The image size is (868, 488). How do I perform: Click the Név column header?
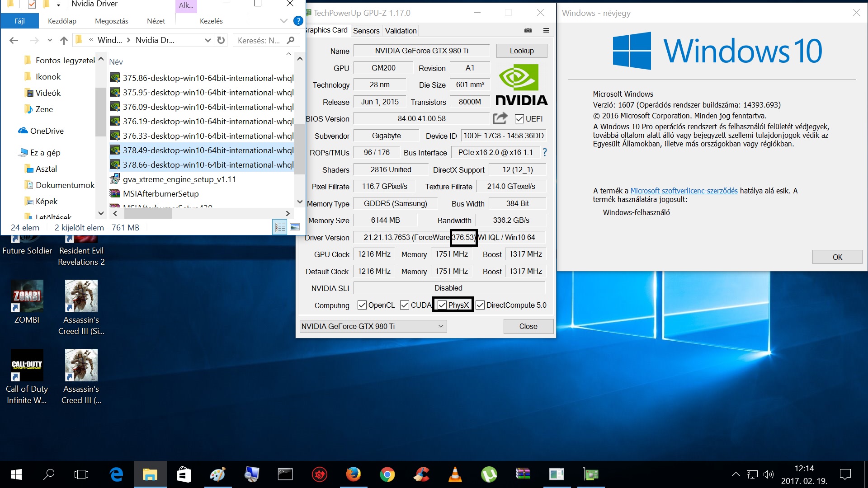click(x=116, y=61)
